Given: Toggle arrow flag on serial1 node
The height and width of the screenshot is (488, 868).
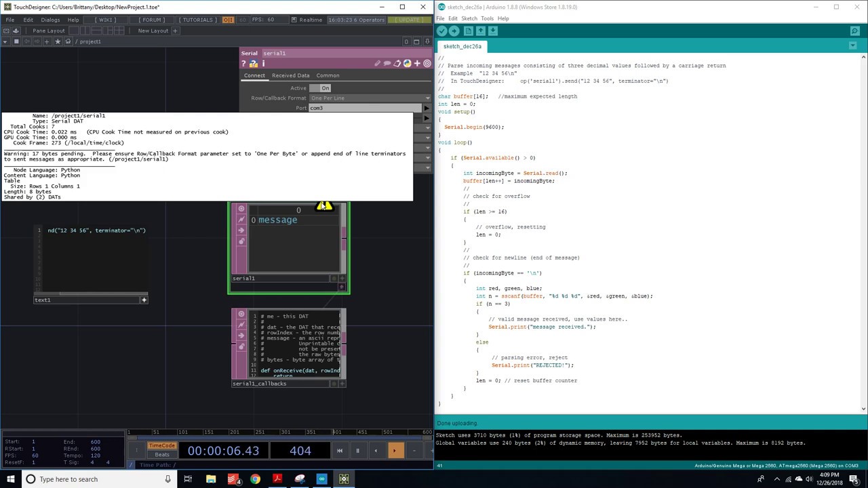Looking at the screenshot, I should click(x=241, y=230).
